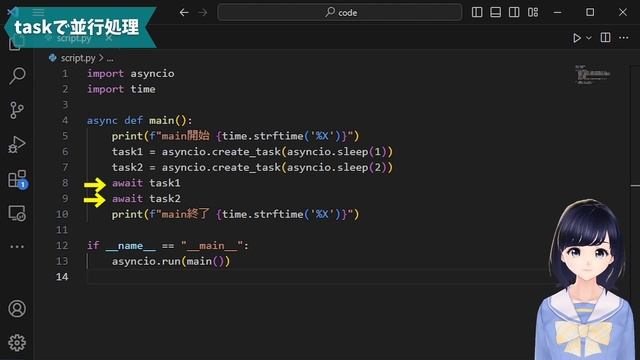Close the VS Code window
The image size is (640, 360).
pyautogui.click(x=622, y=12)
